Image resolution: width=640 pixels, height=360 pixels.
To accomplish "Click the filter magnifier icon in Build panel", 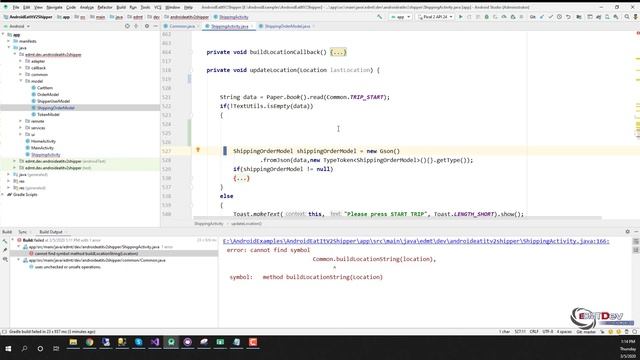I will point(5,259).
